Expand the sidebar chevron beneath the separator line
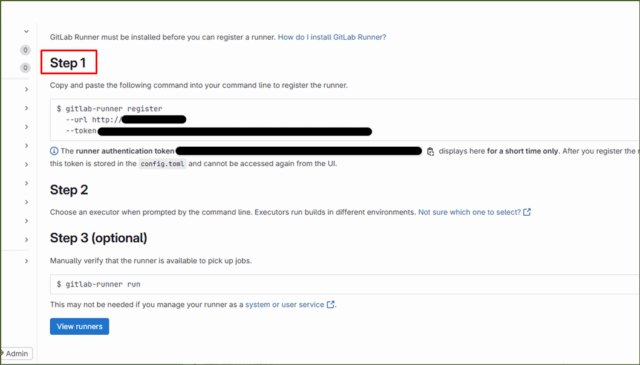Screen dimensions: 640x365 point(26,261)
